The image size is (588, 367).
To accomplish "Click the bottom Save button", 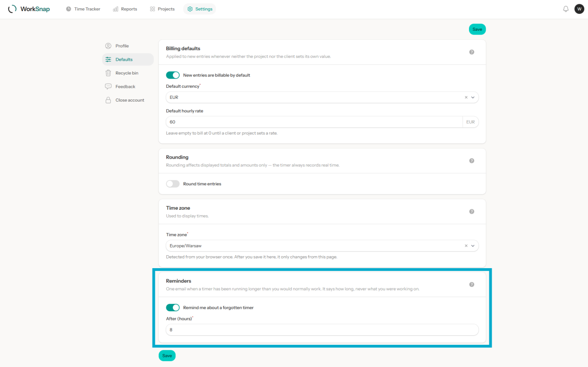I will (x=167, y=356).
